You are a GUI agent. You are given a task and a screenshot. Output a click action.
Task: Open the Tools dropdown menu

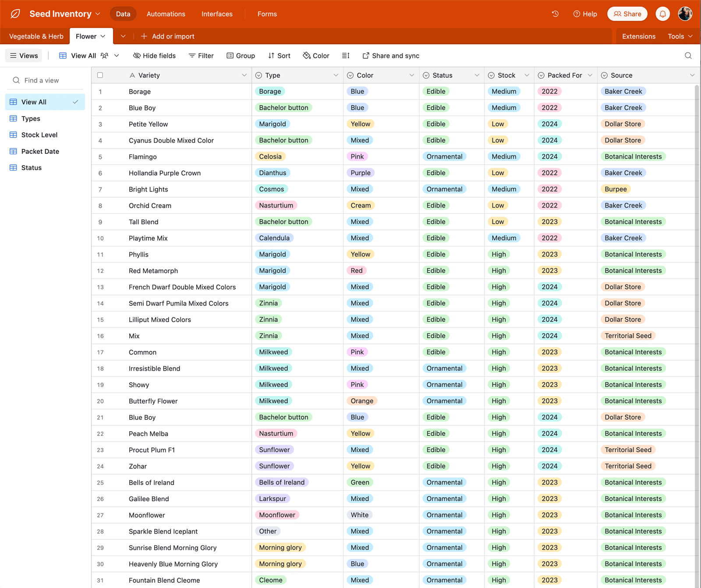coord(680,36)
